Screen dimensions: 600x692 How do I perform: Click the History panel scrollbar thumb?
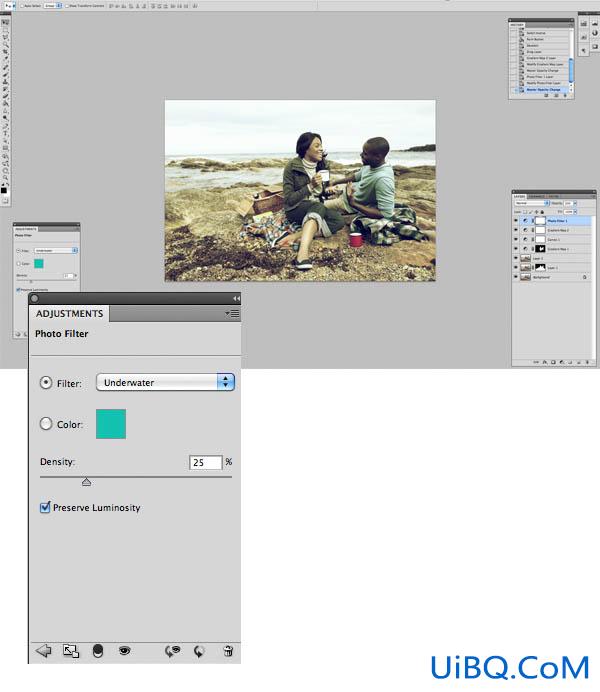coord(571,70)
